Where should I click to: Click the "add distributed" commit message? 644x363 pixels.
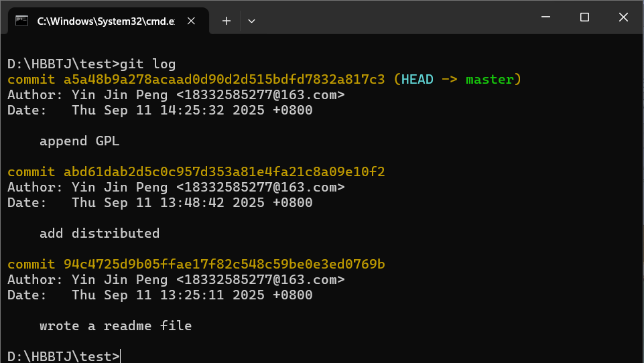pyautogui.click(x=99, y=234)
